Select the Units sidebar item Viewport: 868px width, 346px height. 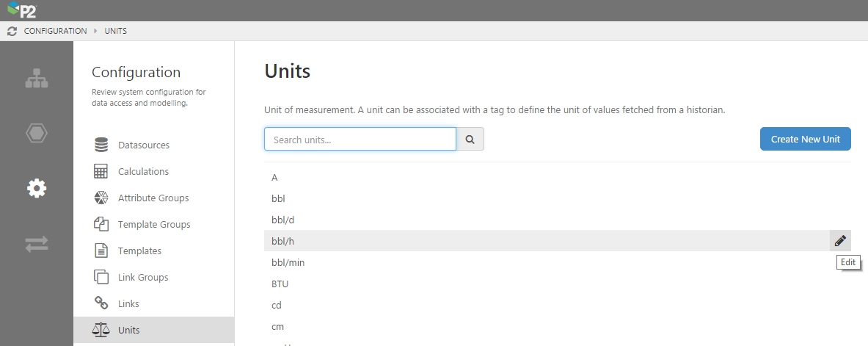128,331
